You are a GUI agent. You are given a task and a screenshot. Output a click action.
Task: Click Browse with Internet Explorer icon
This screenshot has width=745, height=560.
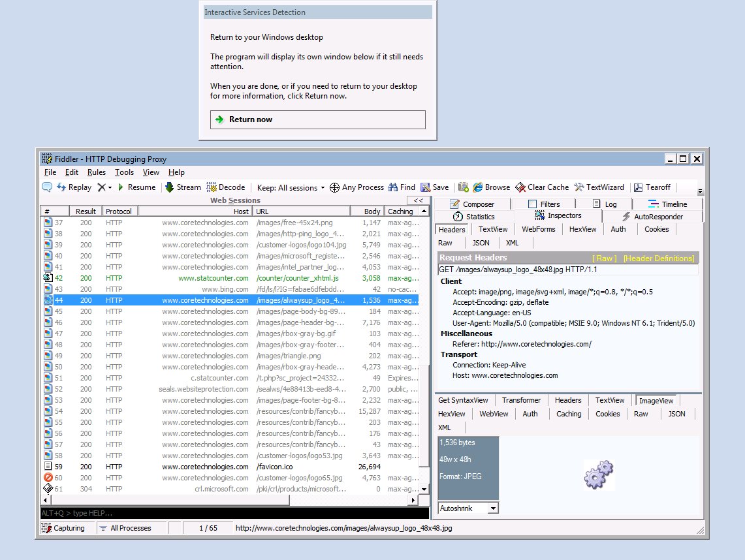click(491, 187)
